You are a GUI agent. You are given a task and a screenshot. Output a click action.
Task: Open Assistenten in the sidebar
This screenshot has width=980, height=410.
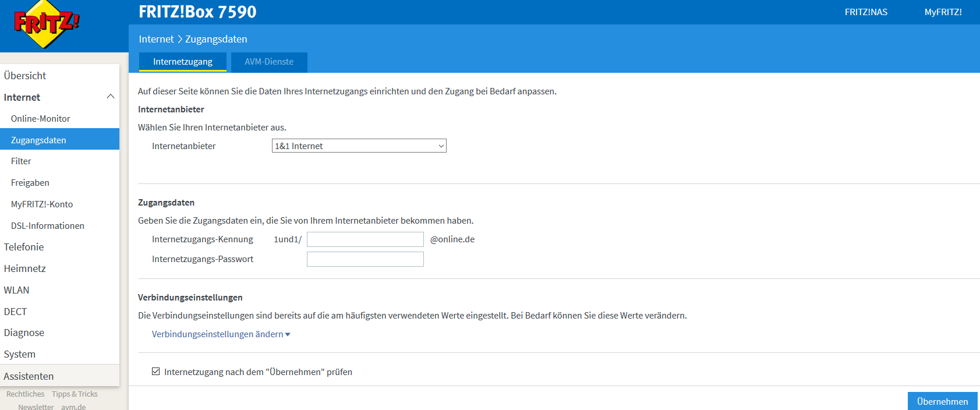tap(59, 376)
